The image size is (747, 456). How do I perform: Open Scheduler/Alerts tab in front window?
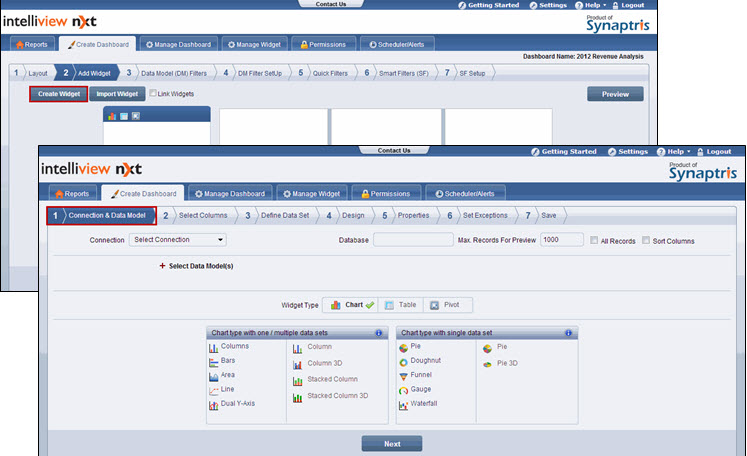click(x=465, y=193)
